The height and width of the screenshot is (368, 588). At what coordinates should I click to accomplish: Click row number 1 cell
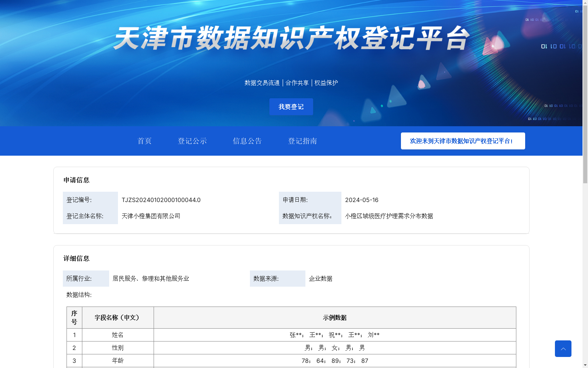(x=74, y=335)
